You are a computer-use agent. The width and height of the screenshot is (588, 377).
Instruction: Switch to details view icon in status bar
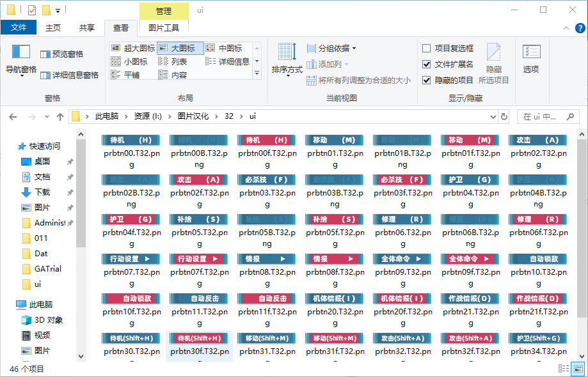pos(564,369)
